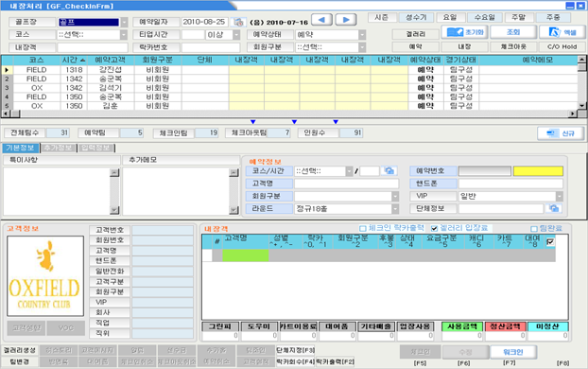
Task: Click the 경기상태 column header
Action: 461,60
